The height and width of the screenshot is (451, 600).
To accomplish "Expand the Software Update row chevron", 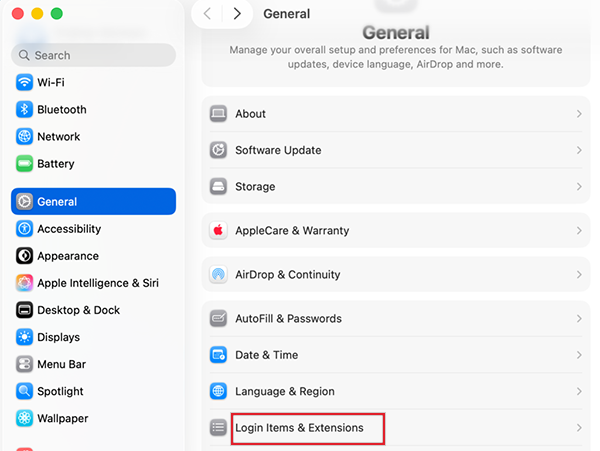I will [x=579, y=150].
